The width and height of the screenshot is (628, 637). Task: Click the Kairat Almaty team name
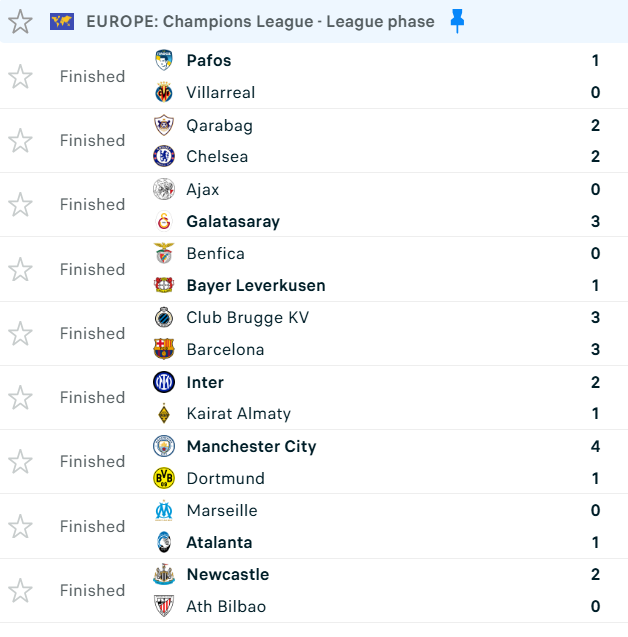[238, 413]
